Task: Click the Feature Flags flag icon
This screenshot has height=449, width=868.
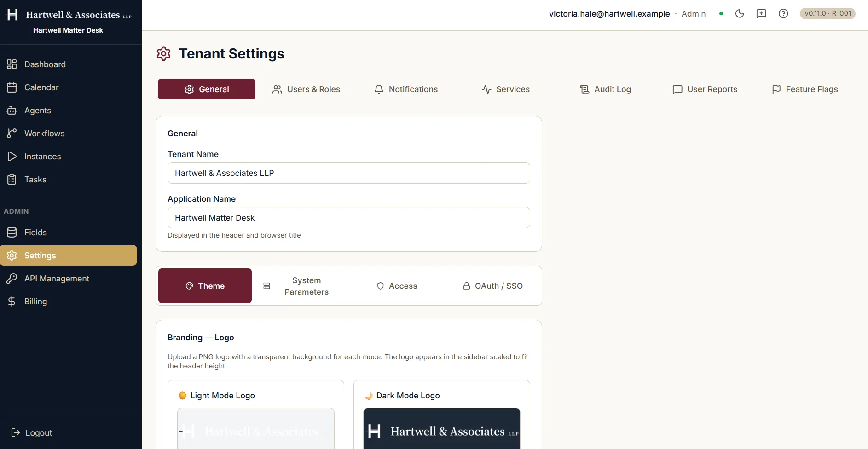Action: point(776,89)
